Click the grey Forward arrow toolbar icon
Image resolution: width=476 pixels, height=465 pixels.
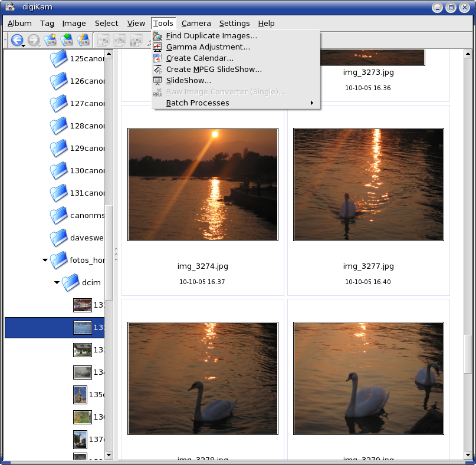pyautogui.click(x=34, y=40)
